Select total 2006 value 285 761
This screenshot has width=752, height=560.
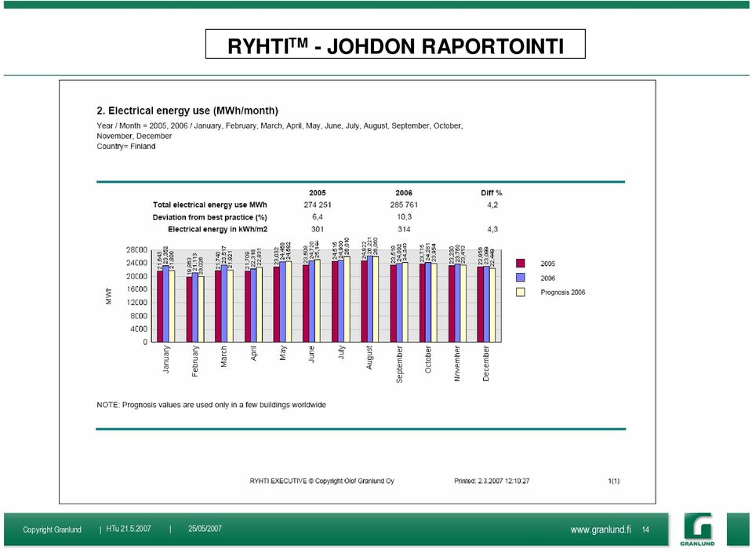[x=404, y=205]
